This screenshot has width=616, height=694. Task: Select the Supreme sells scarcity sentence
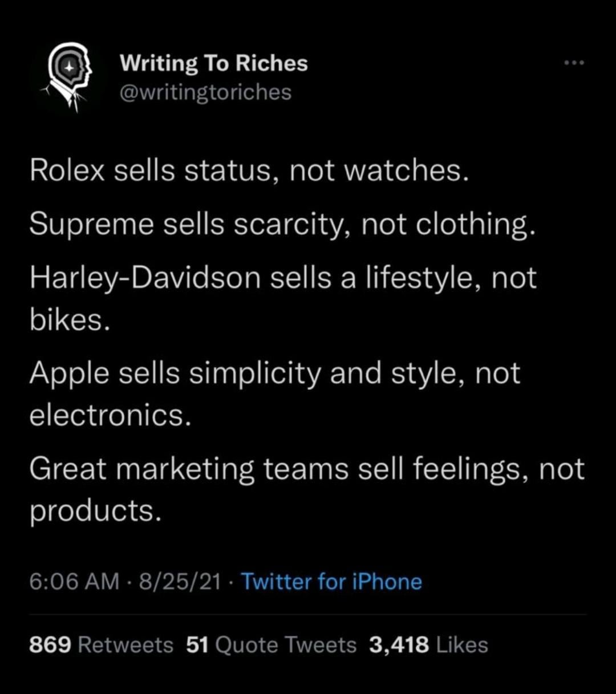pyautogui.click(x=283, y=225)
